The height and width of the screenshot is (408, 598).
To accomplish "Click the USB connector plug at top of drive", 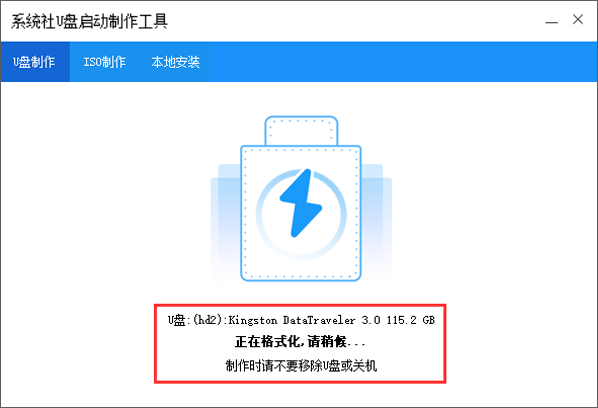I will [x=301, y=131].
